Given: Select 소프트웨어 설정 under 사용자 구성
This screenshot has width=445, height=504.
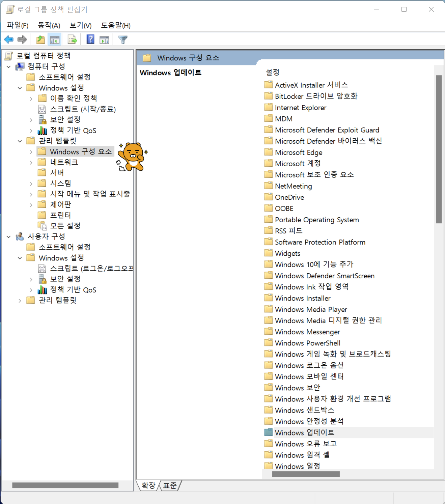Looking at the screenshot, I should [x=65, y=247].
